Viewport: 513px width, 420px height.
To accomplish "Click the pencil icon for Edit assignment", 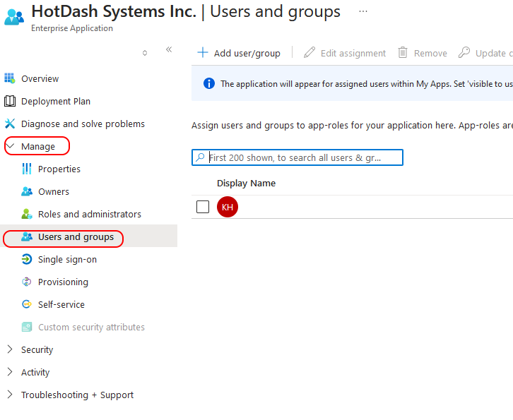I will click(x=309, y=52).
